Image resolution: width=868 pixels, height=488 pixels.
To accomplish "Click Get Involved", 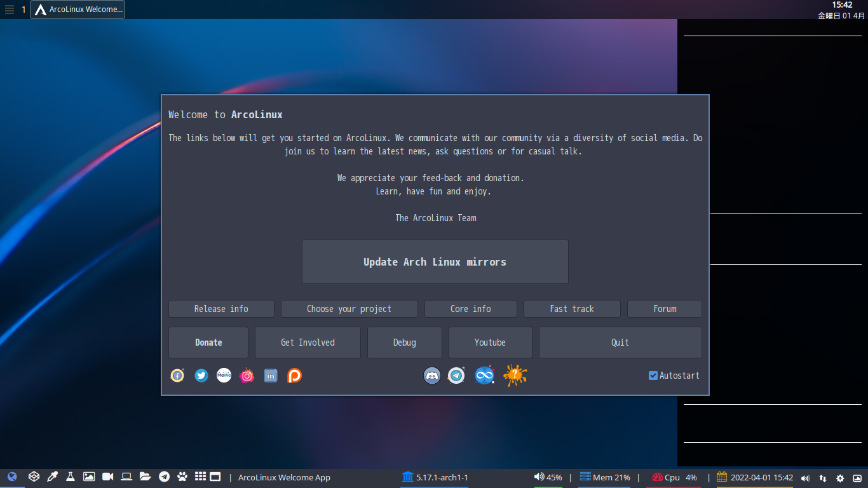I will pyautogui.click(x=308, y=342).
